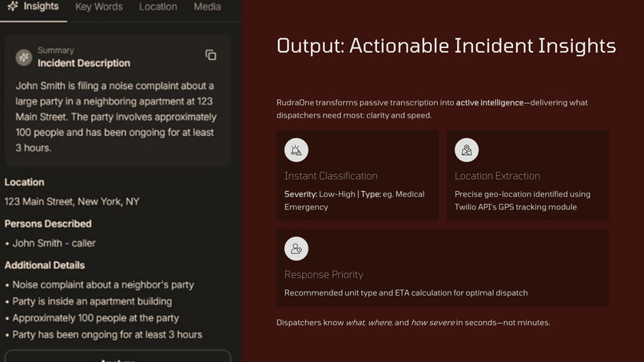Screen dimensions: 644x362
Task: Click the Location Extraction map pin icon
Action: 467,150
